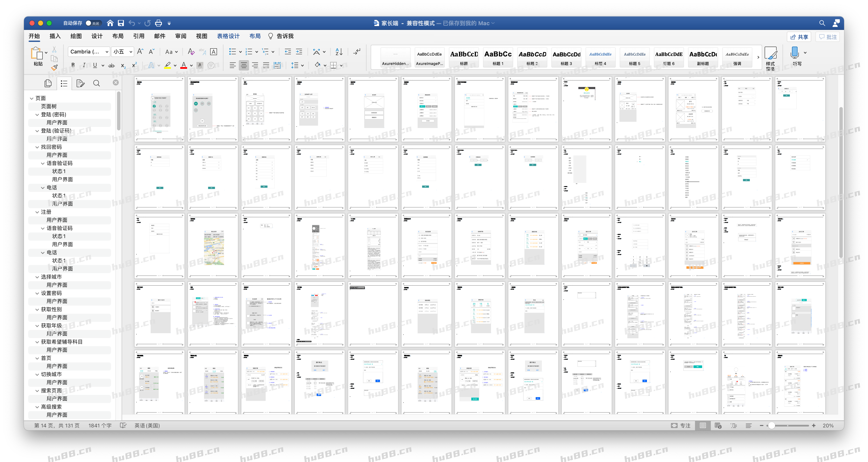Open the 审阅 ribbon tab
The image size is (868, 462).
(x=181, y=36)
